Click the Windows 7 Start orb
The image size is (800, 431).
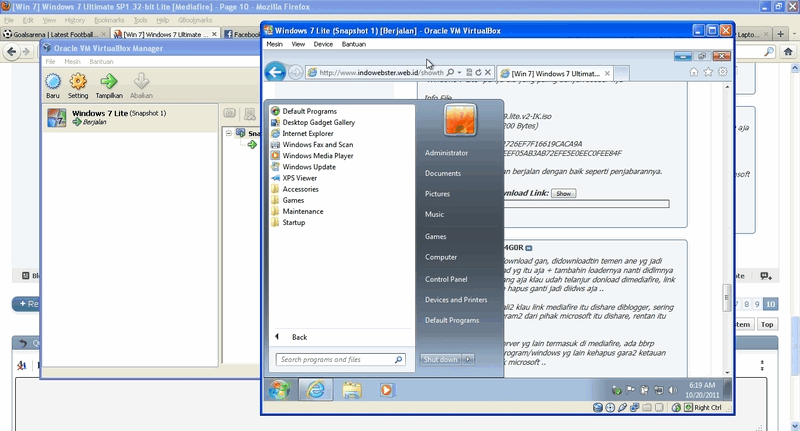click(x=279, y=390)
